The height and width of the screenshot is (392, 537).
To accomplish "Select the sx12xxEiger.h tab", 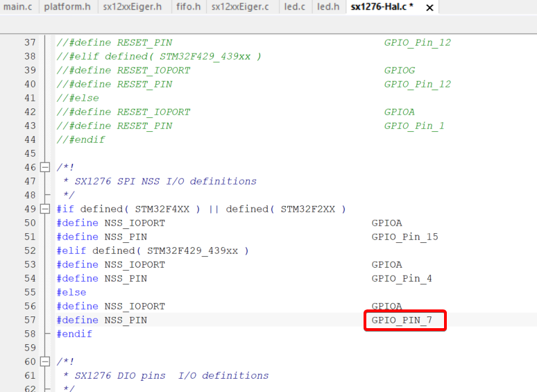I will tap(132, 7).
